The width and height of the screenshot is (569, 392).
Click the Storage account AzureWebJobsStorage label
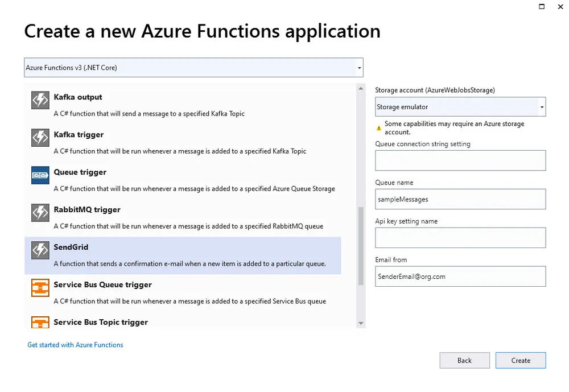(435, 90)
